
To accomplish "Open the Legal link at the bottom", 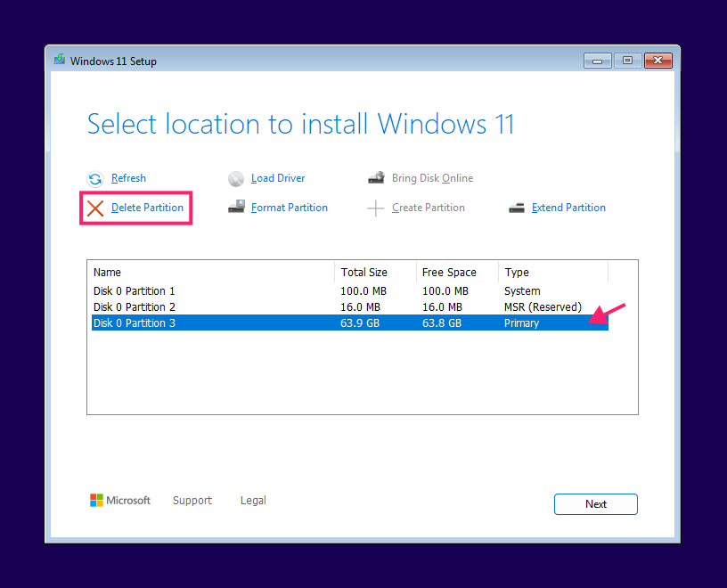I will (253, 501).
